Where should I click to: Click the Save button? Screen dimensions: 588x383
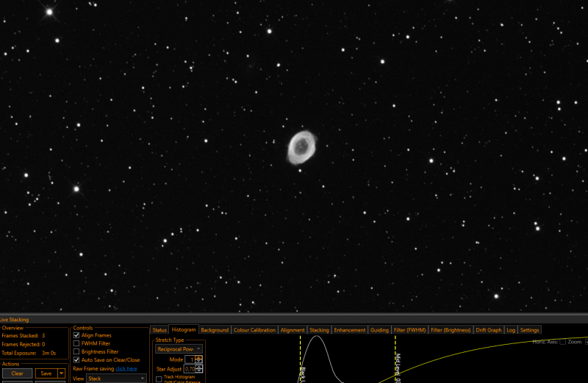pos(46,373)
